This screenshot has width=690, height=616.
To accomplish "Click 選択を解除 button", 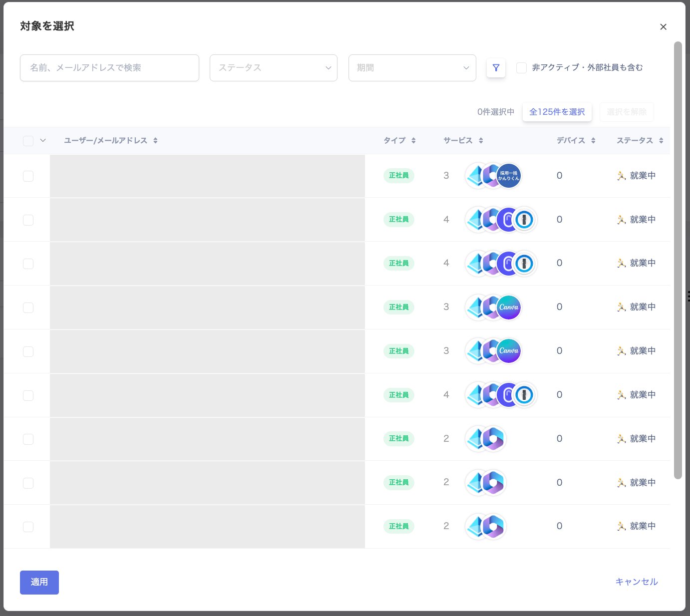I will point(627,112).
